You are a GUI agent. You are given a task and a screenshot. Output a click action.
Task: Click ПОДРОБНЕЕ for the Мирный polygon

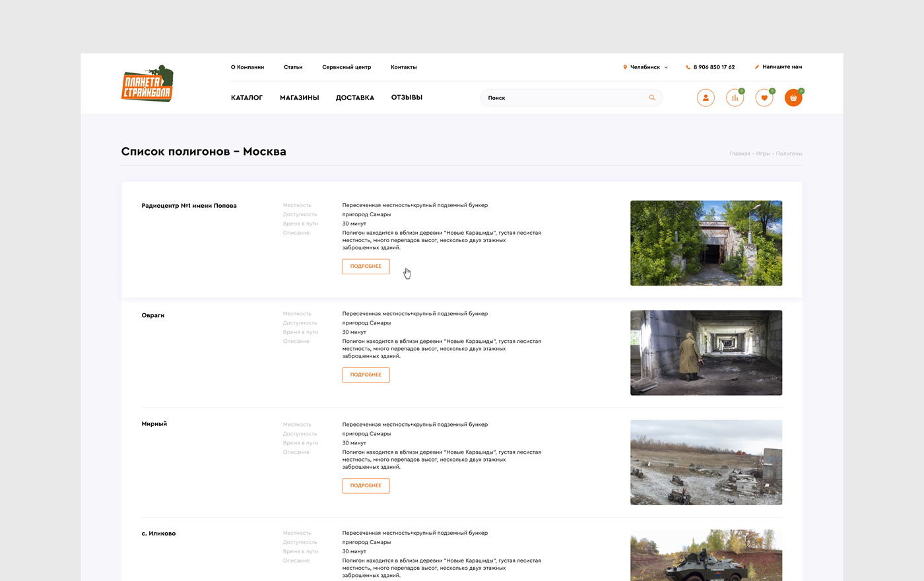(366, 485)
